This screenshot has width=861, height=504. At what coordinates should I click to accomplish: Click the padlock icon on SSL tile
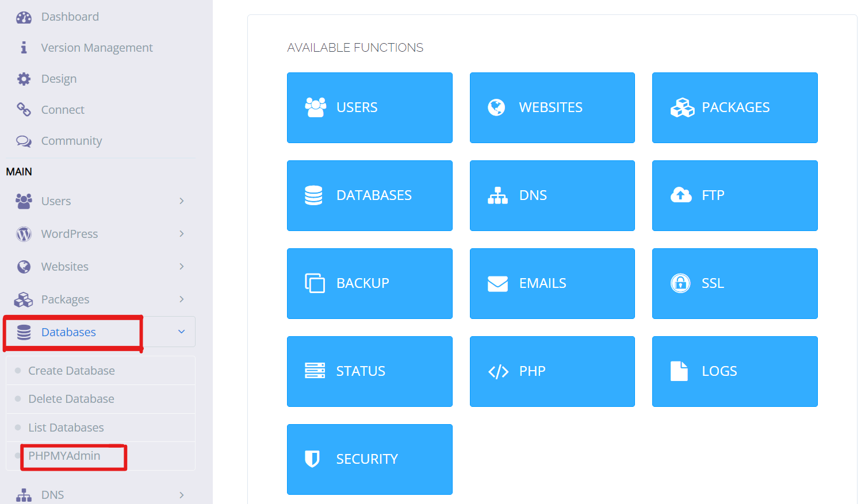(680, 283)
